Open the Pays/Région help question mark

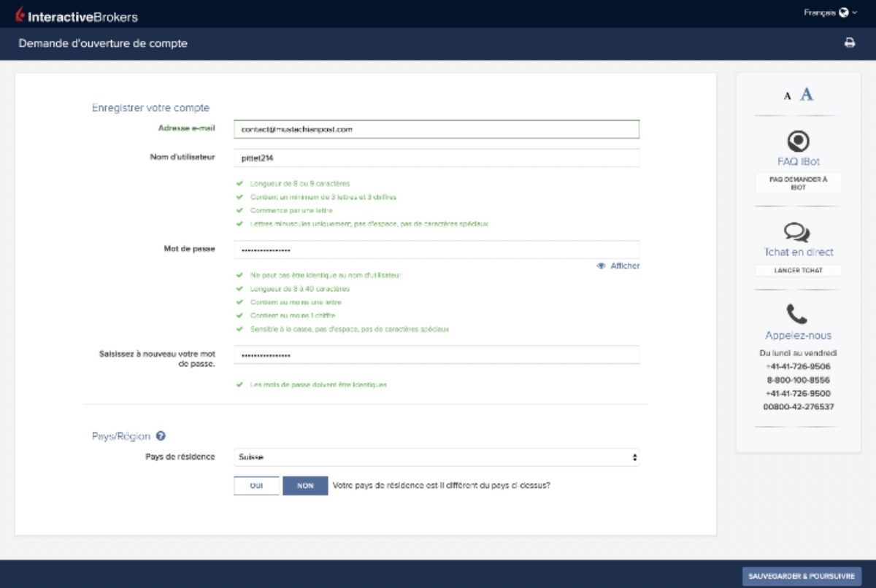[x=161, y=436]
